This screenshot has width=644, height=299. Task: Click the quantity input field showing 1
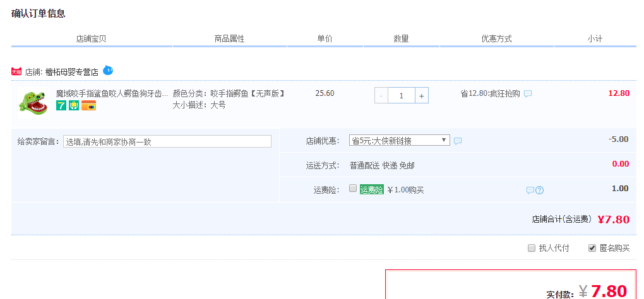[x=402, y=95]
